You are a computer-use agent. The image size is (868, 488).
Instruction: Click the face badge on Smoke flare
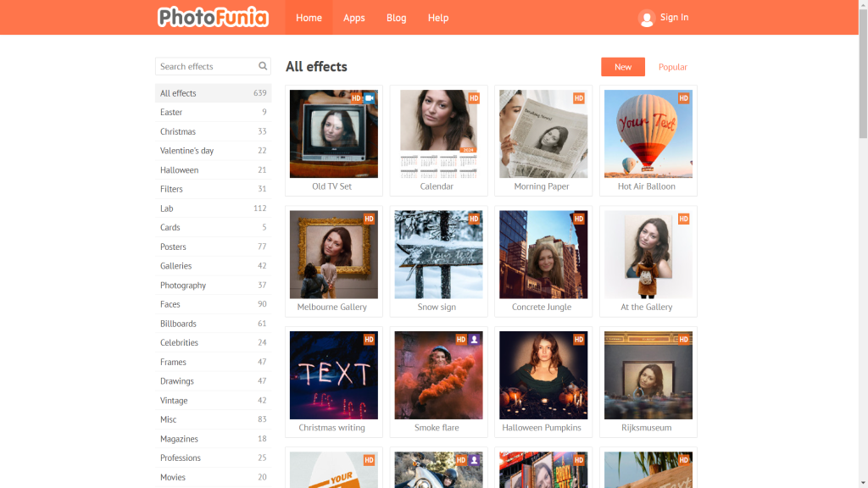(475, 340)
